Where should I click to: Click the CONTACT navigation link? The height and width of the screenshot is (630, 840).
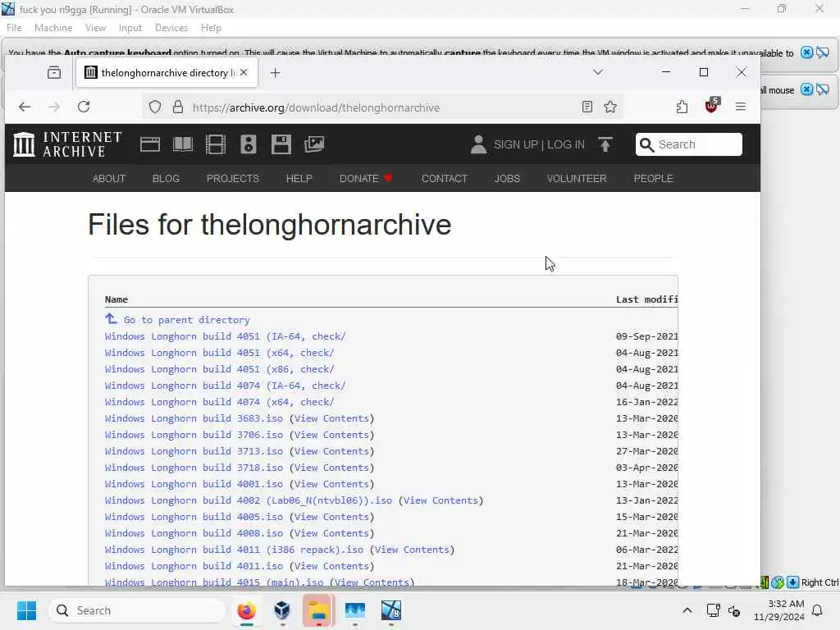pyautogui.click(x=445, y=178)
